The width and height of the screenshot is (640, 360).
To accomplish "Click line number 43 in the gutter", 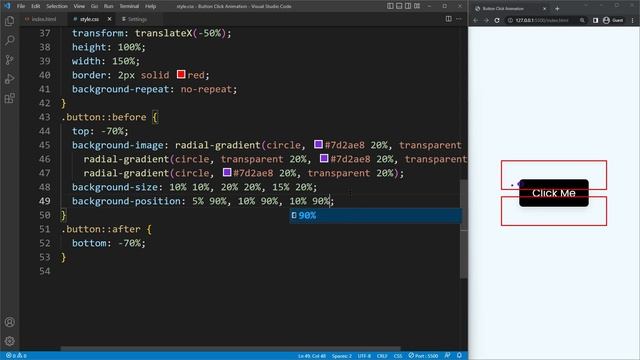I will pyautogui.click(x=44, y=117).
